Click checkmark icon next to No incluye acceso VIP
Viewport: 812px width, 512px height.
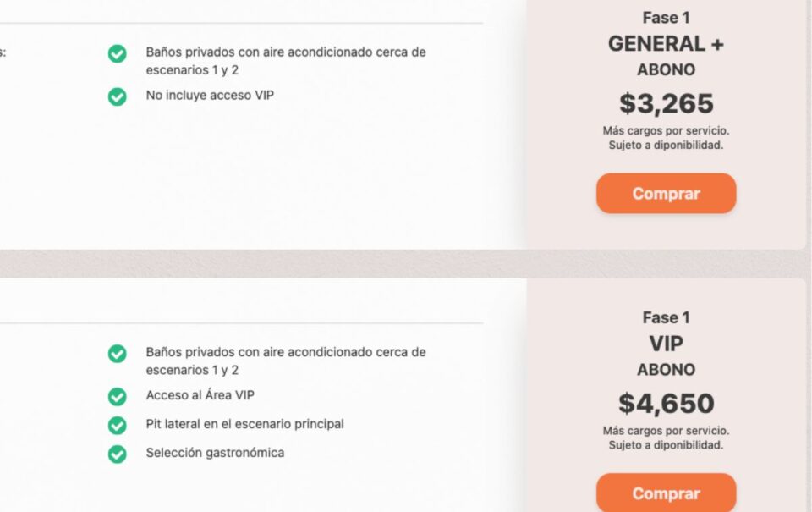coord(117,96)
